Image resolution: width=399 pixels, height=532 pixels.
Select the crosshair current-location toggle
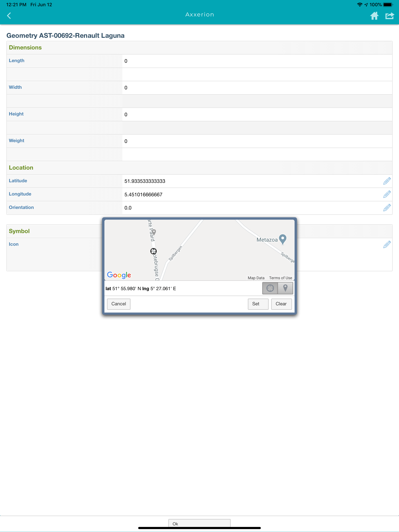[x=270, y=288]
